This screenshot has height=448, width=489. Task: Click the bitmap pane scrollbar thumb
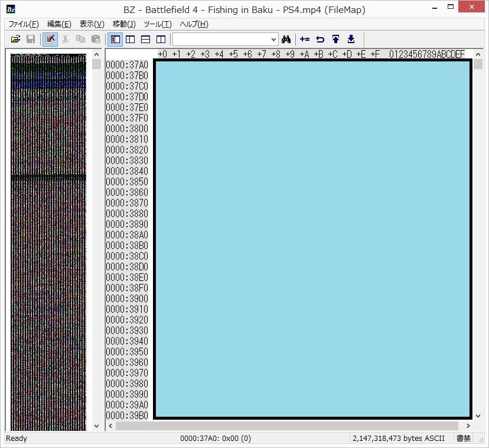pos(97,64)
